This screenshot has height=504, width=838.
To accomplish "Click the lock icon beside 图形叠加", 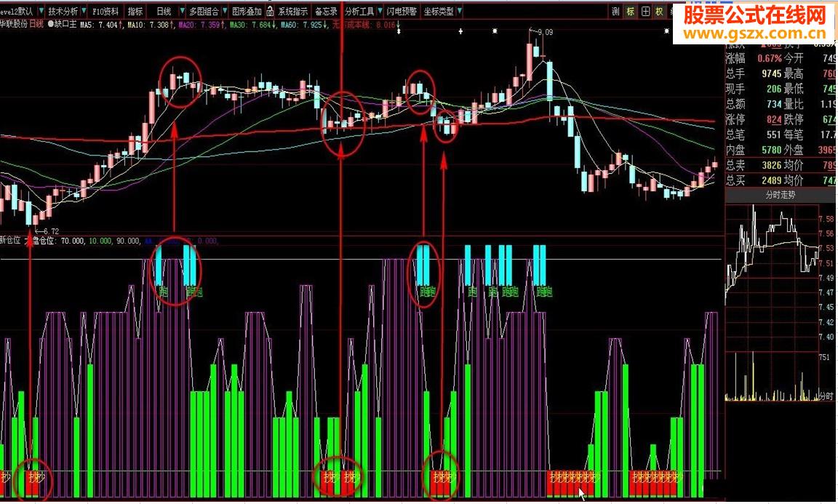I will [270, 11].
